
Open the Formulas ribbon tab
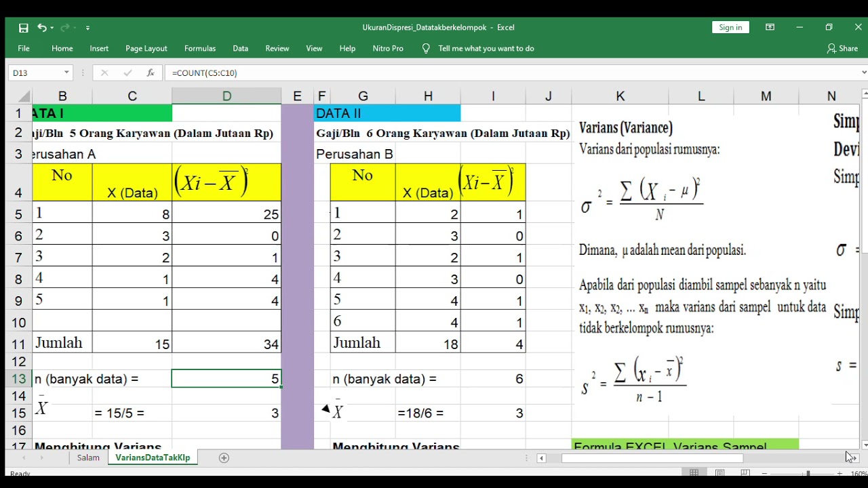point(200,49)
